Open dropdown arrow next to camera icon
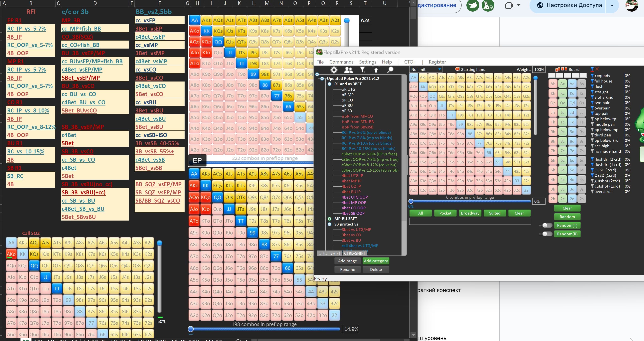Screen dimensions: 644x341 pyautogui.click(x=519, y=5)
